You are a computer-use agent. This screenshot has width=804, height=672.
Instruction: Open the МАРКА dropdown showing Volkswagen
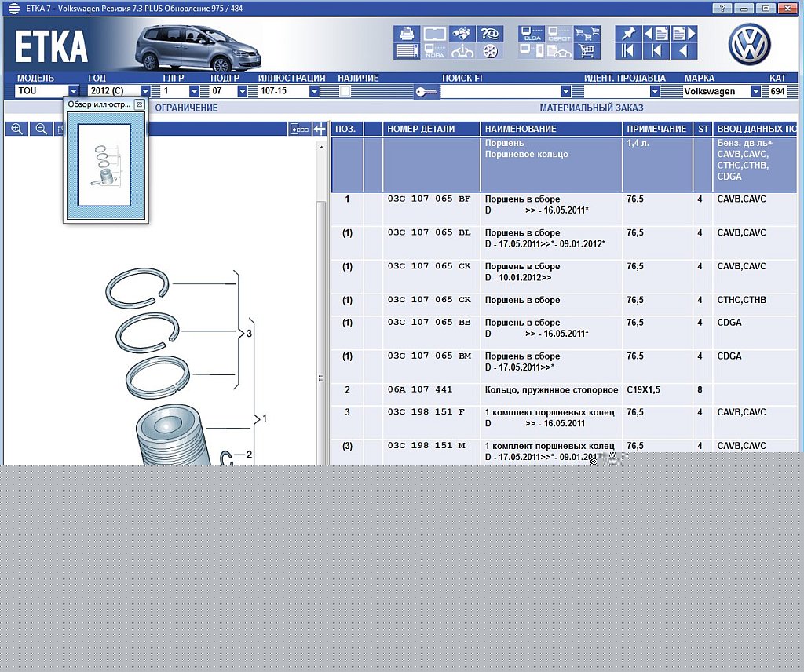755,91
